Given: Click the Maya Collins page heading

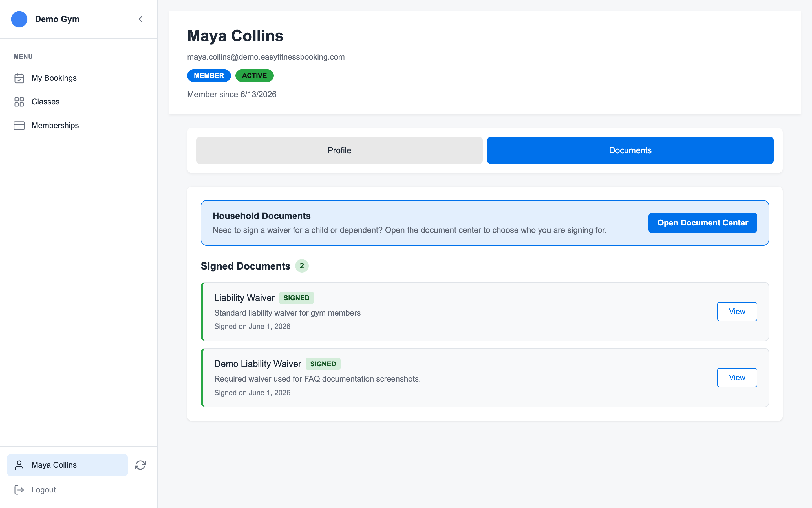Looking at the screenshot, I should tap(235, 36).
